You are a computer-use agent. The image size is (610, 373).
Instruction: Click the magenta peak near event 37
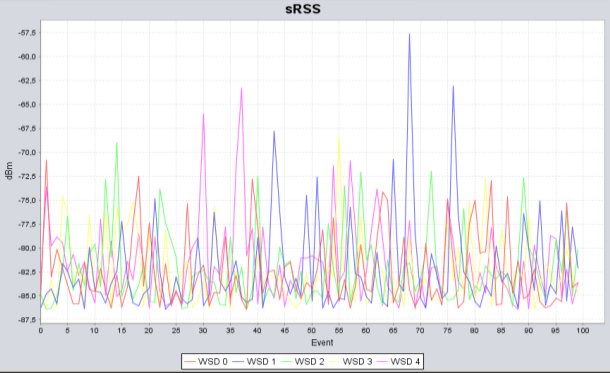click(242, 89)
